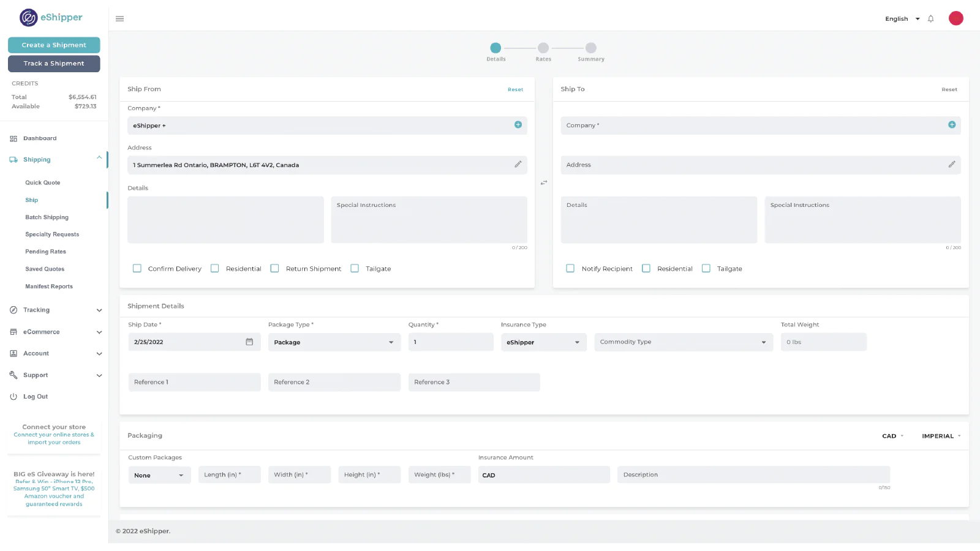
Task: Open Specialty Requests in sidebar
Action: tap(52, 234)
